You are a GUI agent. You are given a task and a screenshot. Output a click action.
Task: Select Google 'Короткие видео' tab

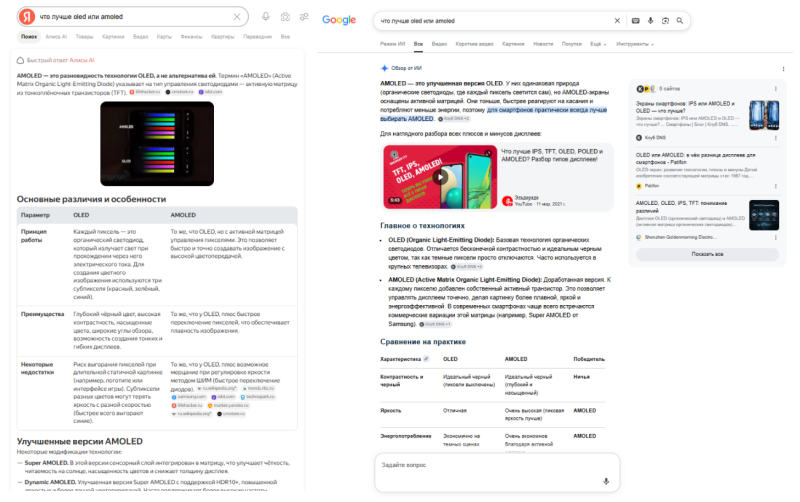click(474, 44)
